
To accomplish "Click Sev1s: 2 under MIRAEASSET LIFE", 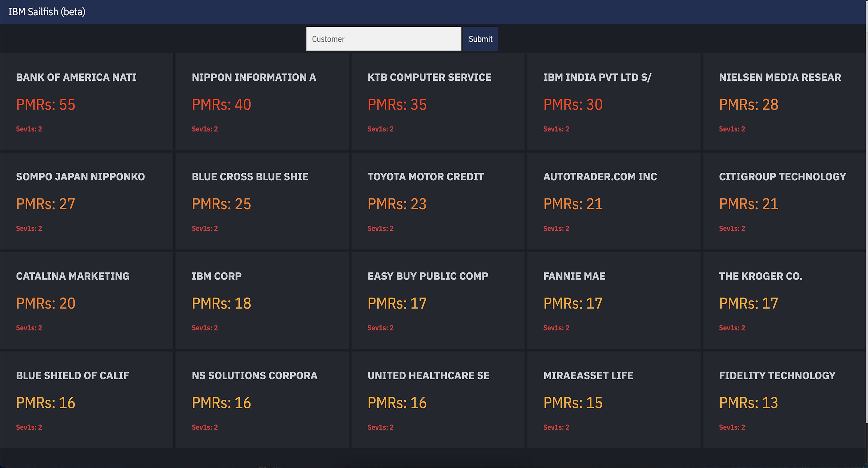I will click(556, 427).
